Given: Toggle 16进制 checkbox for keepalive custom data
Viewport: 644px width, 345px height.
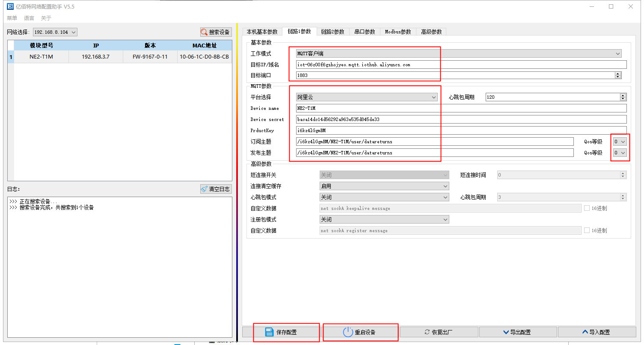Looking at the screenshot, I should click(587, 208).
